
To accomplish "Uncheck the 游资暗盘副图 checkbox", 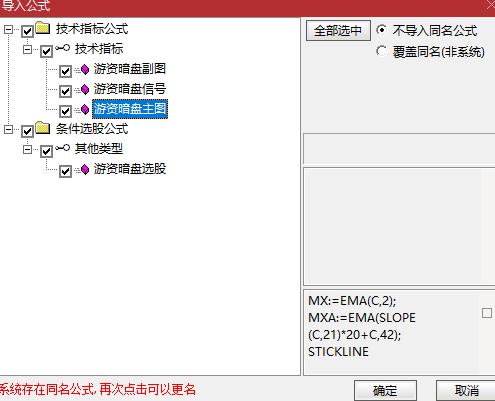I will pyautogui.click(x=65, y=71).
